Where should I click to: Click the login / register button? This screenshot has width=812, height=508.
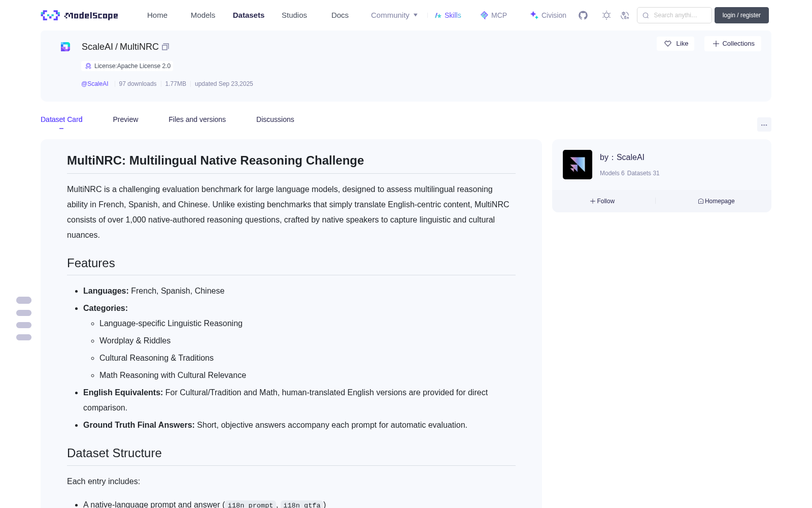(741, 15)
